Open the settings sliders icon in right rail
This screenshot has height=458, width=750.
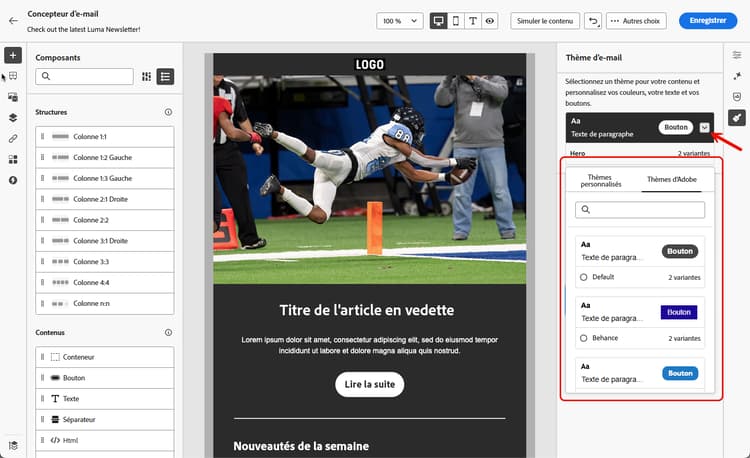(x=737, y=55)
